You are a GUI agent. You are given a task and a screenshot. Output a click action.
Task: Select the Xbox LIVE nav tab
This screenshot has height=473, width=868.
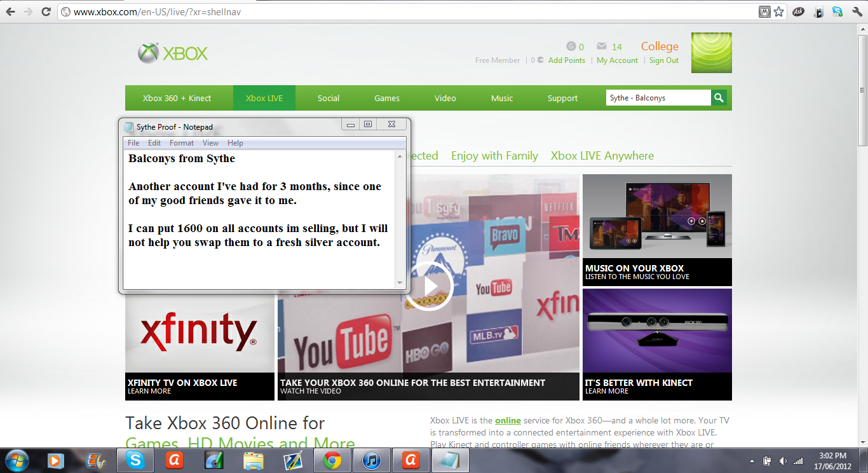(x=264, y=98)
